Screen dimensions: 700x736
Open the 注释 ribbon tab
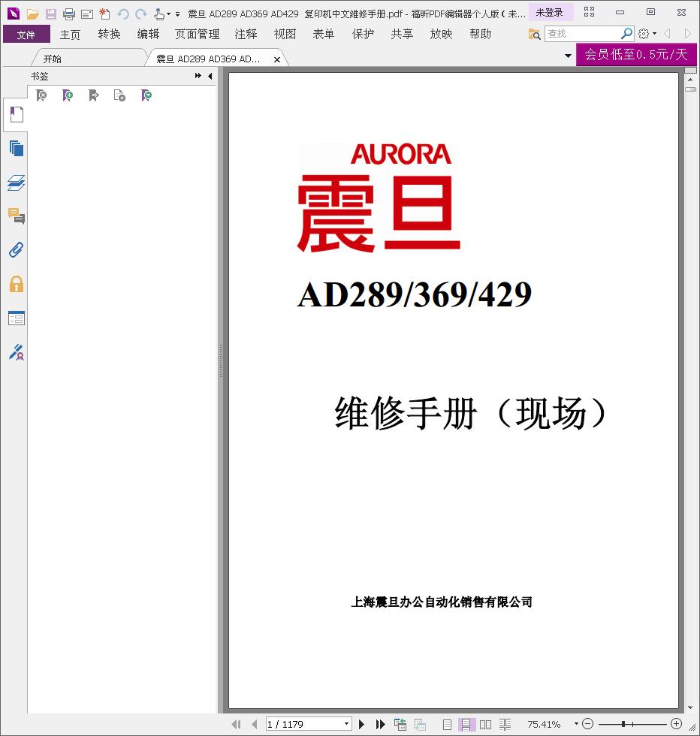(246, 35)
